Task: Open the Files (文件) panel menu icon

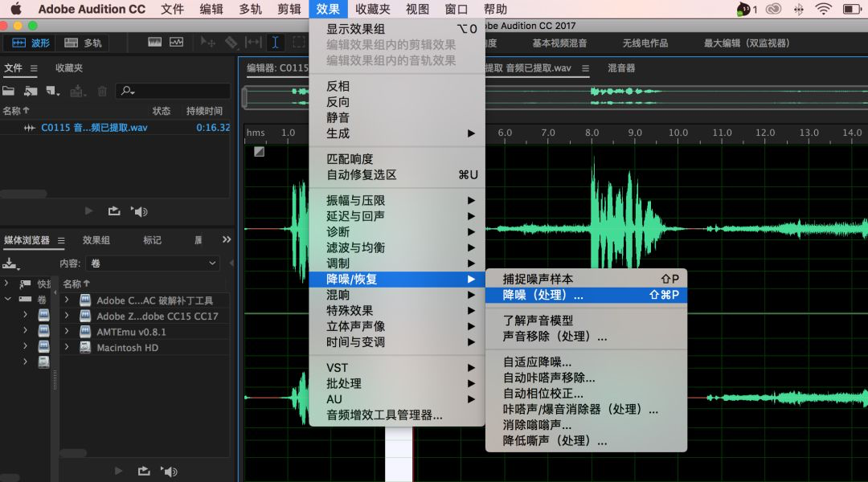Action: coord(34,68)
